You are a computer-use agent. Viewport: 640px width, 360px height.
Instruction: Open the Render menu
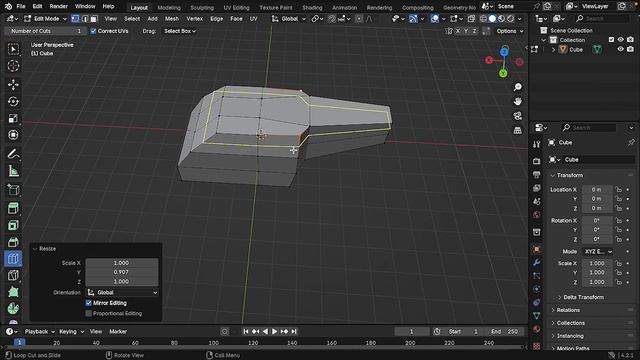(58, 7)
